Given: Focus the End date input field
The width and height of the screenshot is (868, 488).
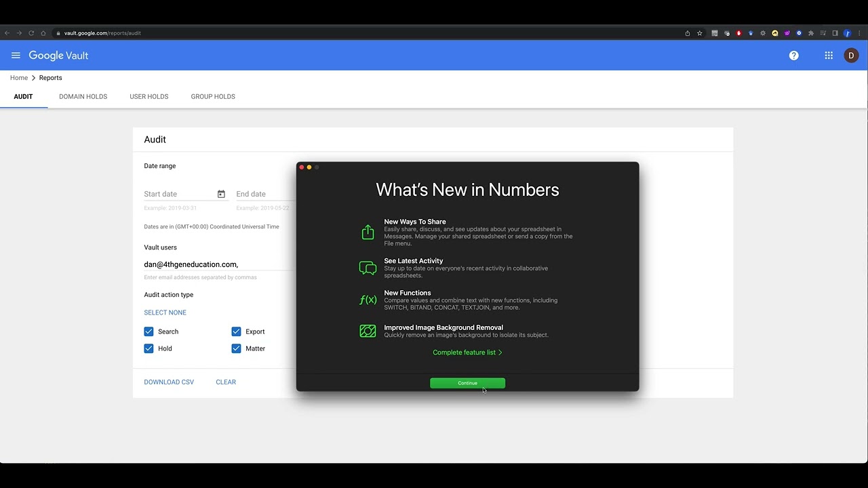Looking at the screenshot, I should click(x=265, y=194).
